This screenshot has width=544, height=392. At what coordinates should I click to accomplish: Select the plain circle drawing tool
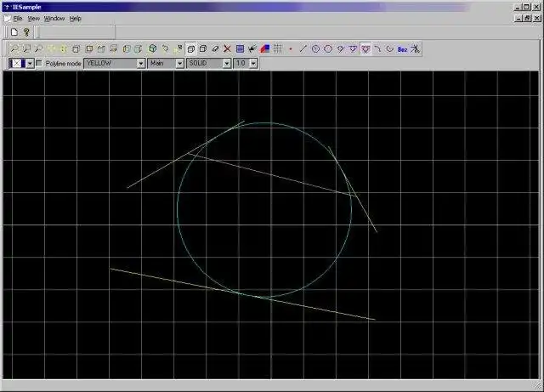[328, 49]
